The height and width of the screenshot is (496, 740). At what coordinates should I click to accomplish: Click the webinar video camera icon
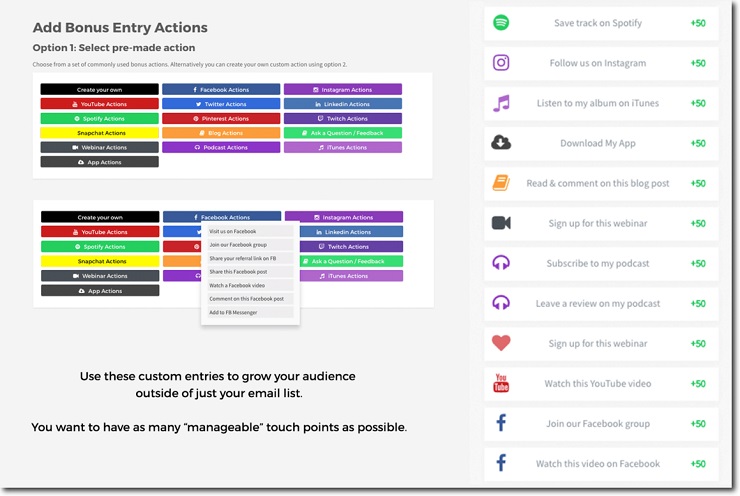point(501,223)
